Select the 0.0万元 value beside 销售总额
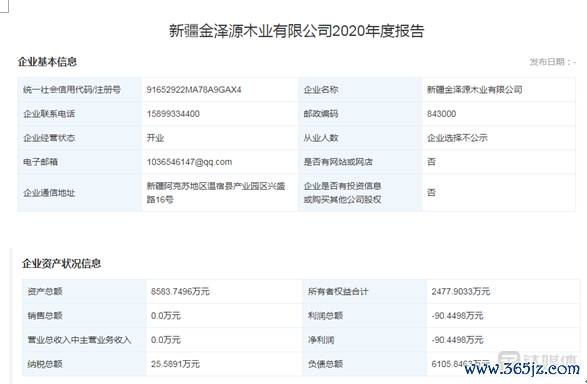Screen dimensions: 587x384 click(x=165, y=316)
